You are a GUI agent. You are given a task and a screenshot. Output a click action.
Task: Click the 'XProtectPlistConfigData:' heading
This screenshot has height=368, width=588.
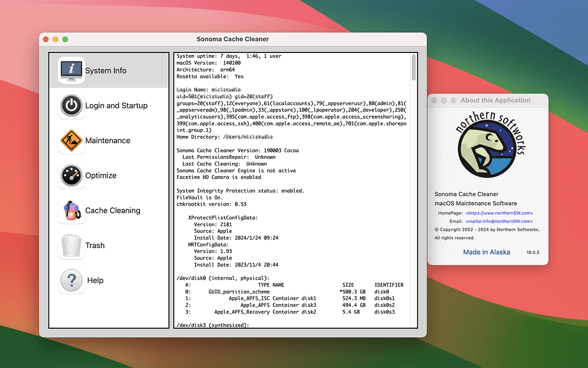point(223,217)
